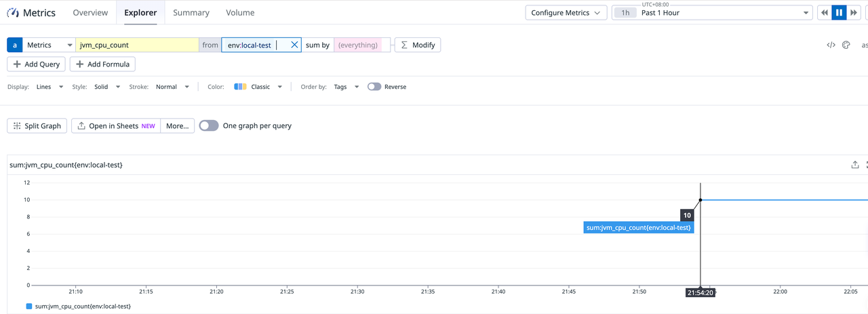Open the Stroke Normal dropdown
Image resolution: width=868 pixels, height=314 pixels.
pyautogui.click(x=172, y=87)
